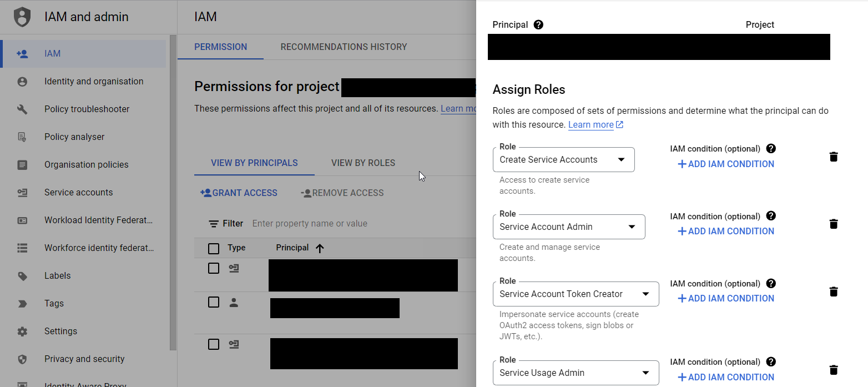Click the Principal column header
This screenshot has height=387, width=868.
tap(292, 248)
